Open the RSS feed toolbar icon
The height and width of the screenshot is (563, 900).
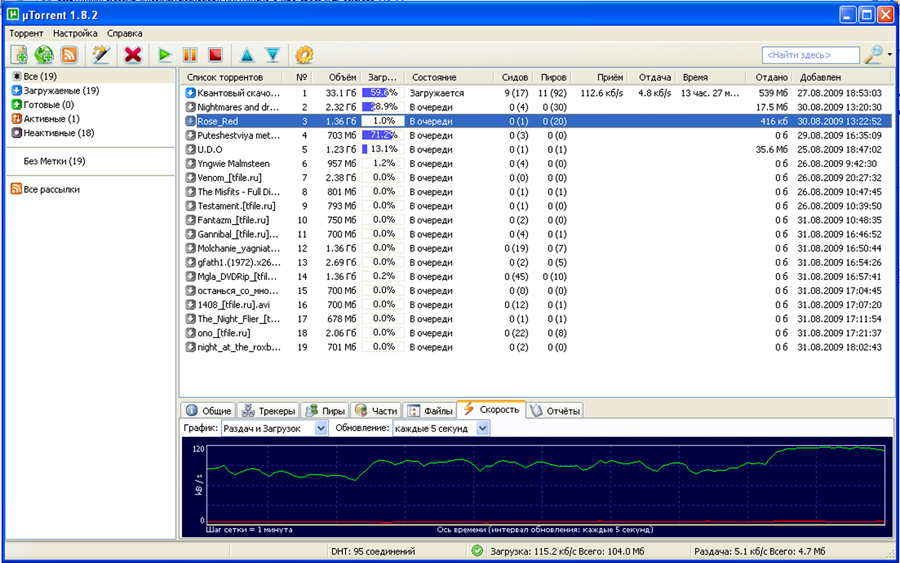pos(69,55)
